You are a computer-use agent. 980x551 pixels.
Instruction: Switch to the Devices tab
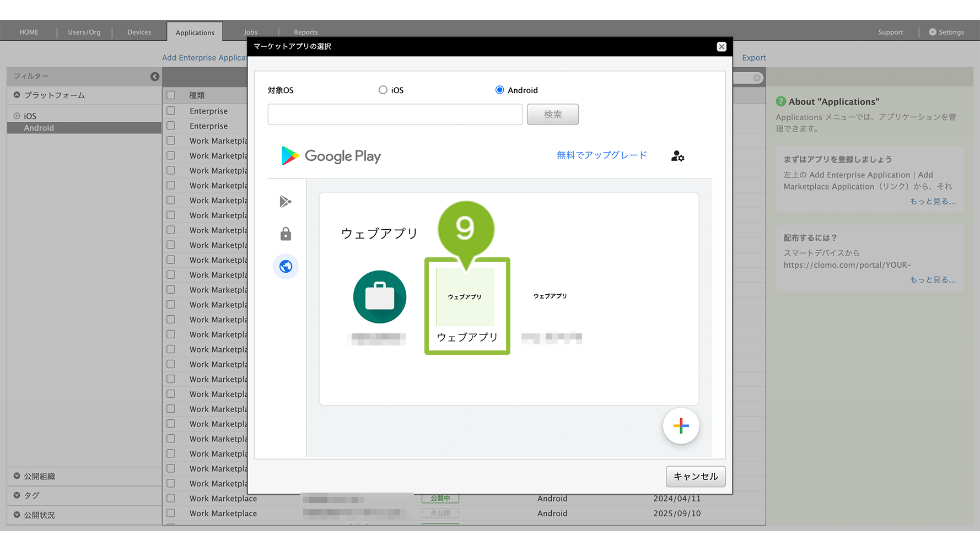pos(139,32)
